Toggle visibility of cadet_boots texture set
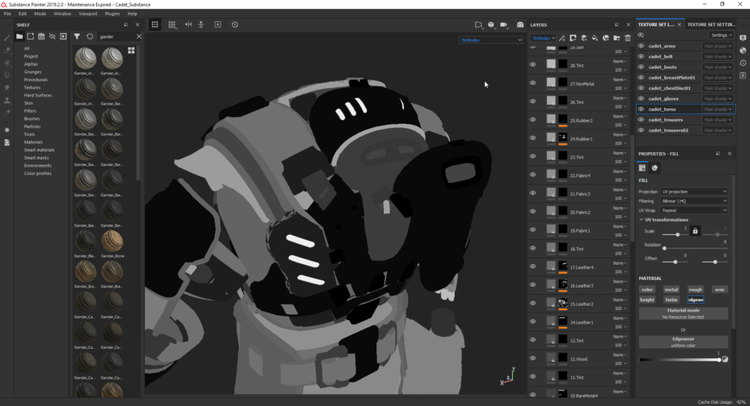Image resolution: width=750 pixels, height=406 pixels. pyautogui.click(x=641, y=67)
